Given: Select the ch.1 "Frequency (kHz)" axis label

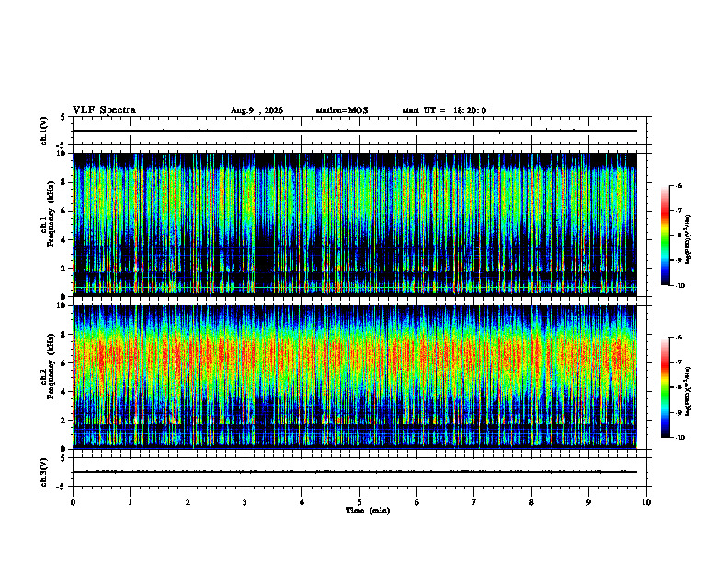Looking at the screenshot, I should [51, 213].
